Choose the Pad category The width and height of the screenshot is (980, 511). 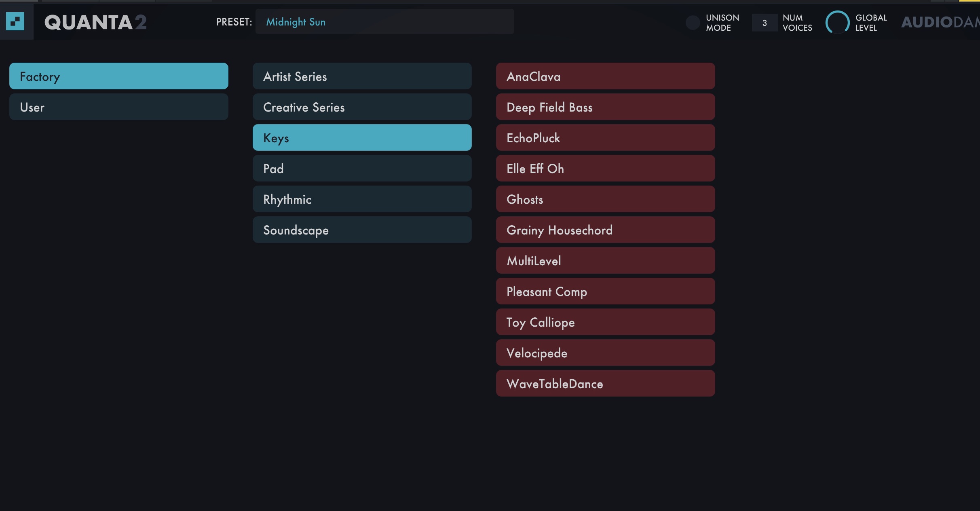[x=362, y=168]
